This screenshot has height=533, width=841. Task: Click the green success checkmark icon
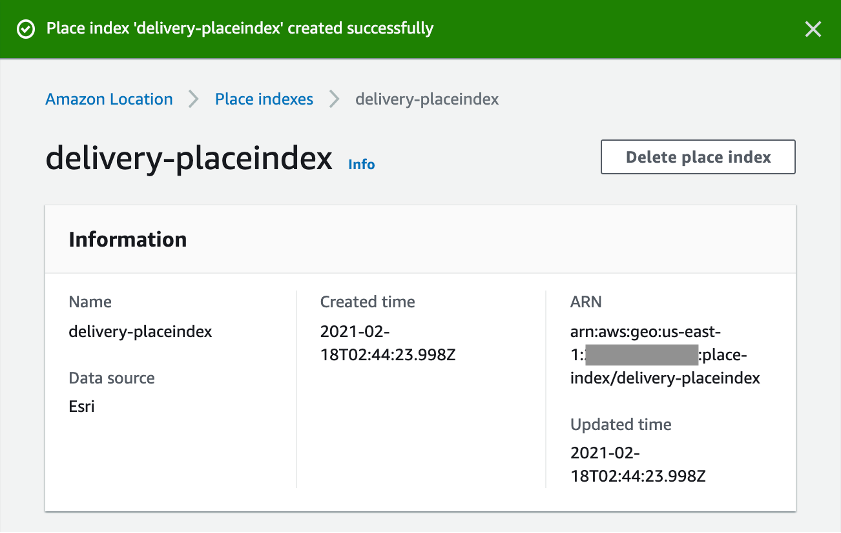point(26,29)
